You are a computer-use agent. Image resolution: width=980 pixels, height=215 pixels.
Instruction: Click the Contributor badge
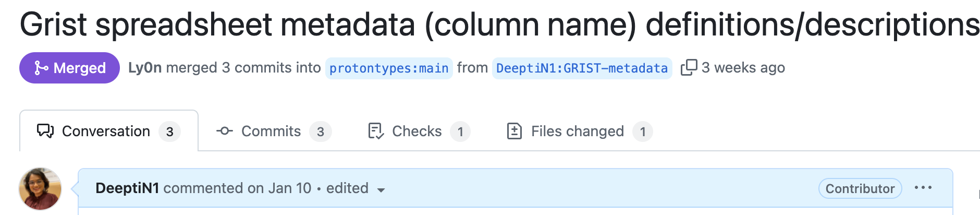(x=860, y=188)
